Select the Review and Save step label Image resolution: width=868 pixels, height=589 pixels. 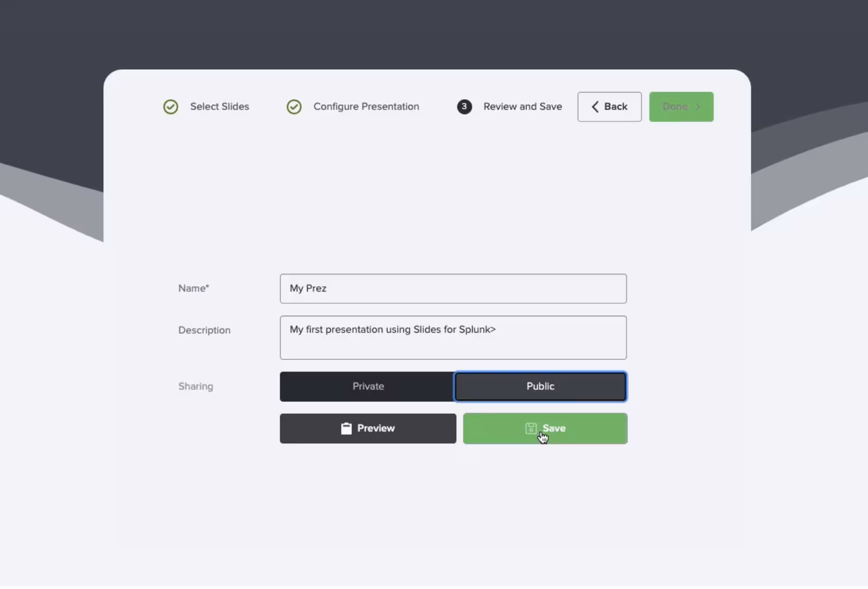pos(522,106)
